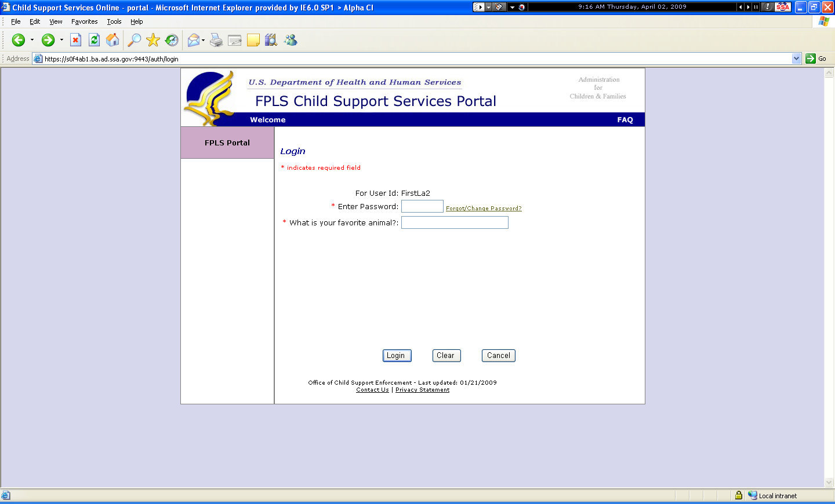Click the 'Administration for Children & Families' text
This screenshot has height=504, width=835.
pos(598,88)
